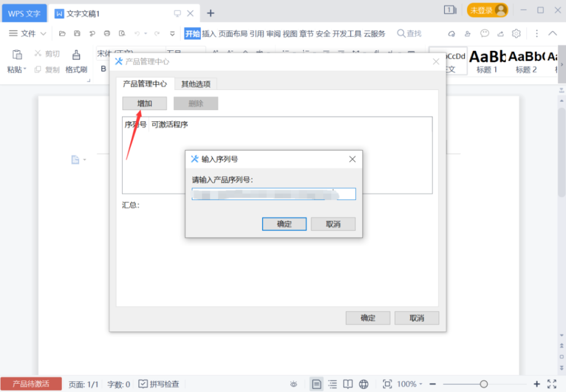Click the paste (粘贴) icon

[x=17, y=55]
